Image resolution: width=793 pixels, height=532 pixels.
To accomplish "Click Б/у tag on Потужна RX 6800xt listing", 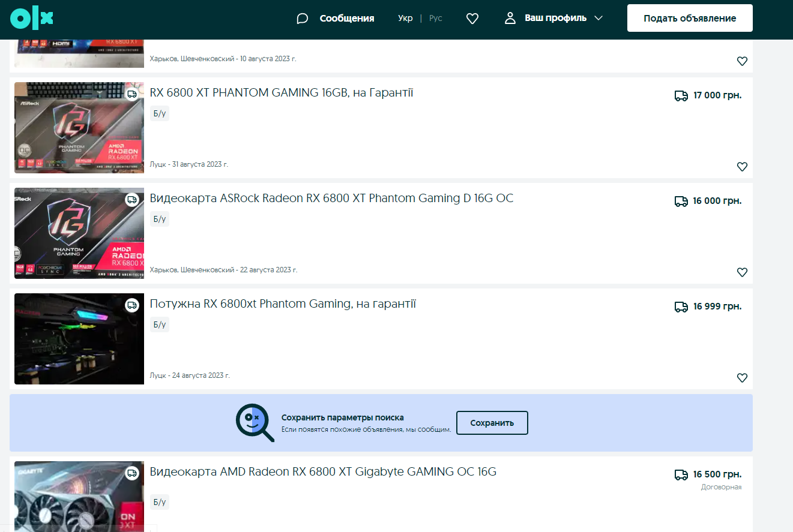I will click(x=160, y=324).
